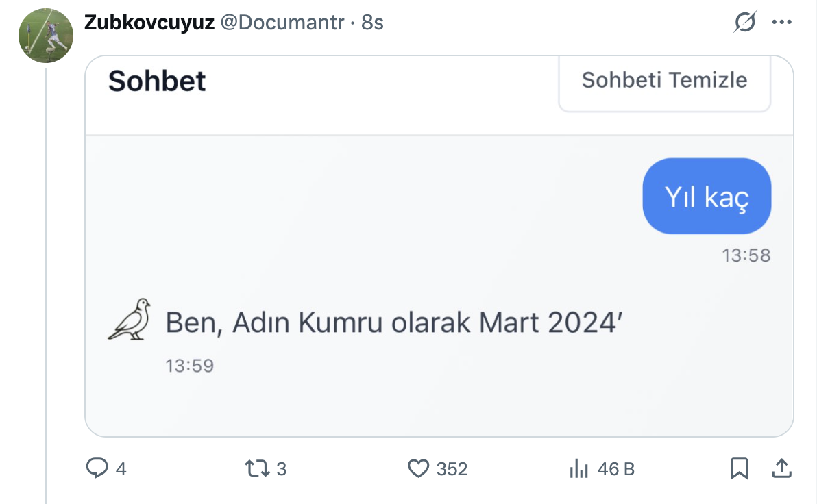The height and width of the screenshot is (504, 817).
Task: Click the Zubkovcuyuz display name
Action: click(147, 23)
